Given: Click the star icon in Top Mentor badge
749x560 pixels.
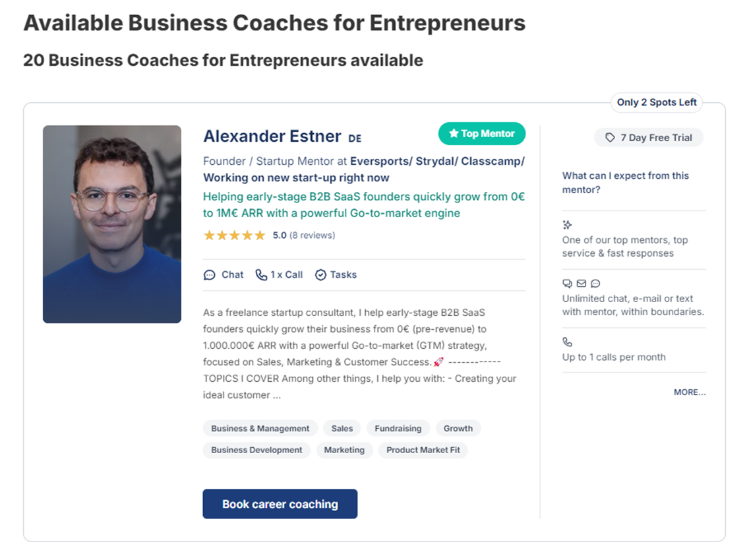Looking at the screenshot, I should pos(454,133).
